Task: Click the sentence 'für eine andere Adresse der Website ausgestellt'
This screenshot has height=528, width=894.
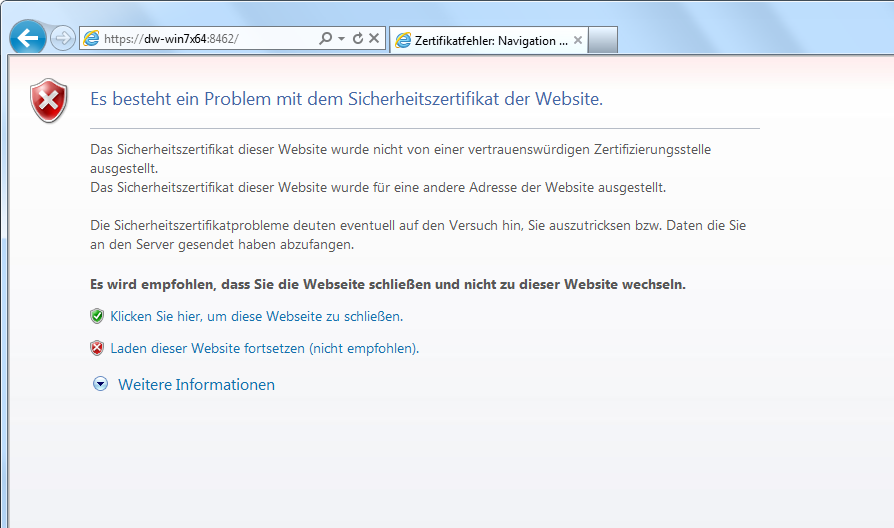Action: (378, 188)
